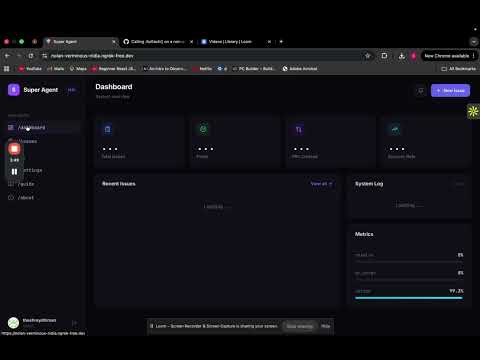The width and height of the screenshot is (480, 360).
Task: Click the System Log header badge
Action: pyautogui.click(x=460, y=184)
